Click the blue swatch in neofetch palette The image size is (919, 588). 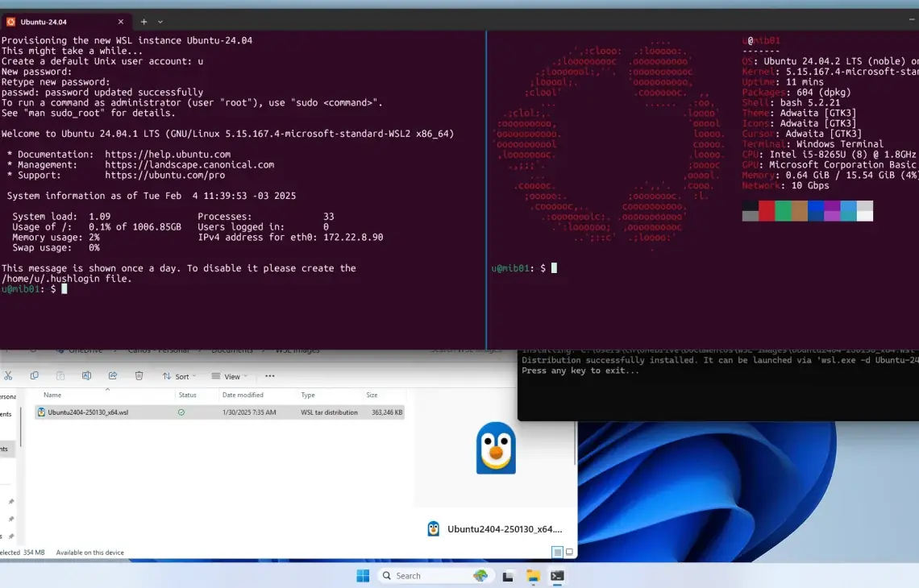click(x=816, y=211)
